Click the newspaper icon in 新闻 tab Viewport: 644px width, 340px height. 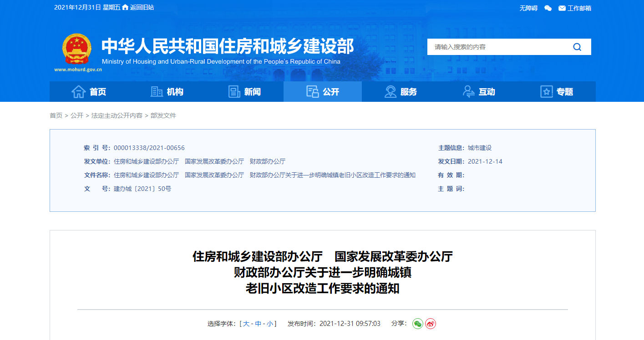[234, 92]
